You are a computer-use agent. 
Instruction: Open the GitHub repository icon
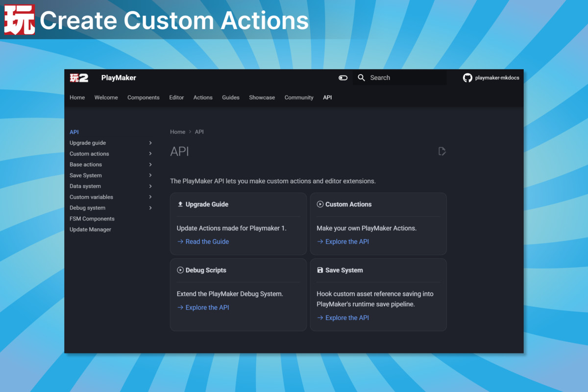pos(467,77)
